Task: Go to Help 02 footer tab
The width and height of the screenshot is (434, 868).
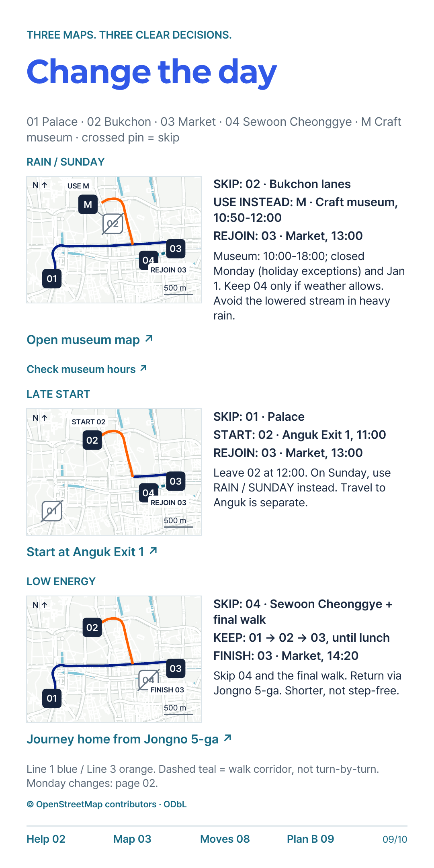Action: pyautogui.click(x=46, y=839)
